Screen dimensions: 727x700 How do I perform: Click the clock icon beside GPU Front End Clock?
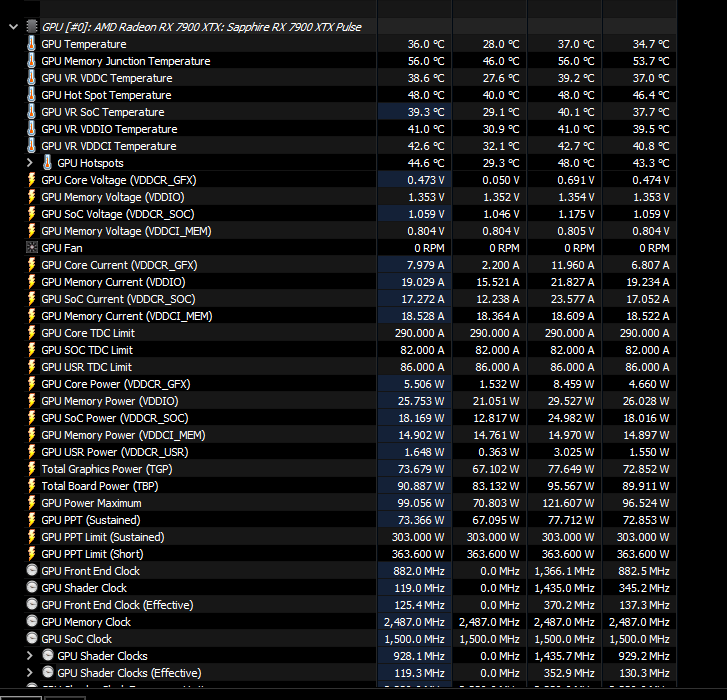32,570
